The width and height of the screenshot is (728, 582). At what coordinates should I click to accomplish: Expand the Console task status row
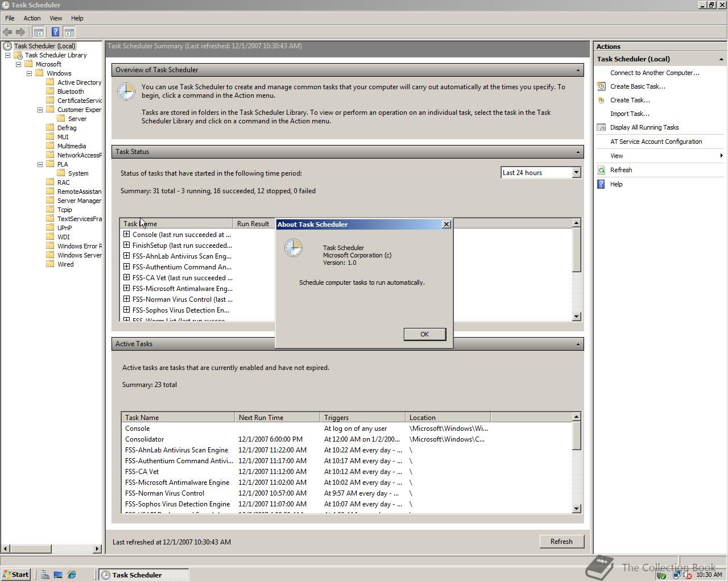tap(126, 234)
